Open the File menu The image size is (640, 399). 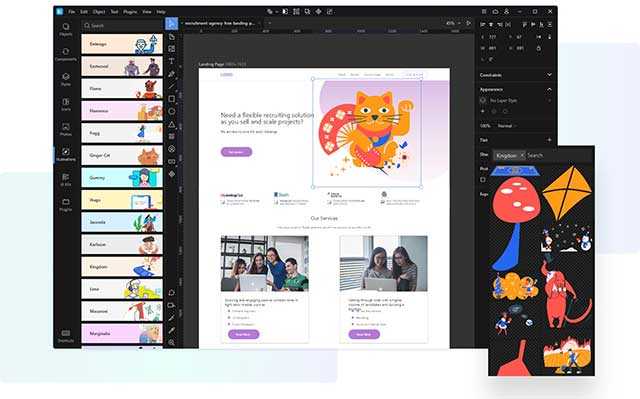coord(71,11)
